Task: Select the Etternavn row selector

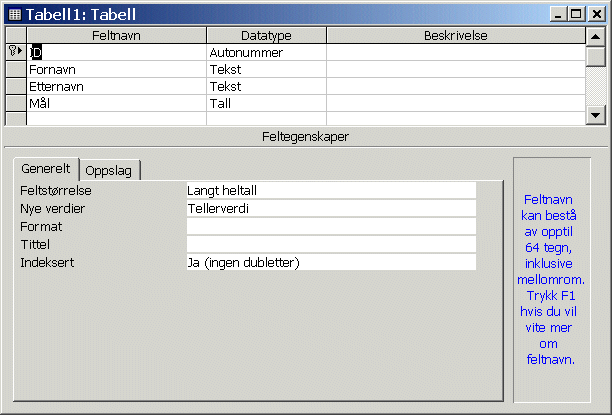Action: click(16, 86)
